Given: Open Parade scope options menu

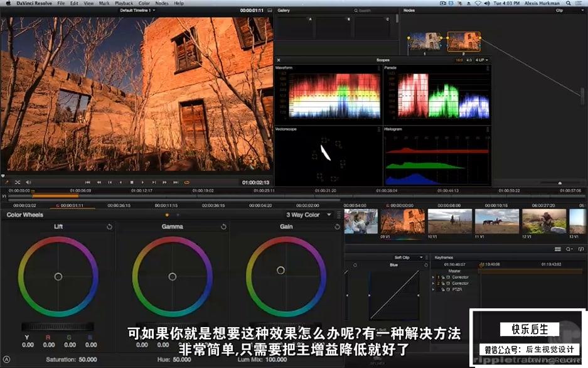Looking at the screenshot, I should tap(488, 68).
